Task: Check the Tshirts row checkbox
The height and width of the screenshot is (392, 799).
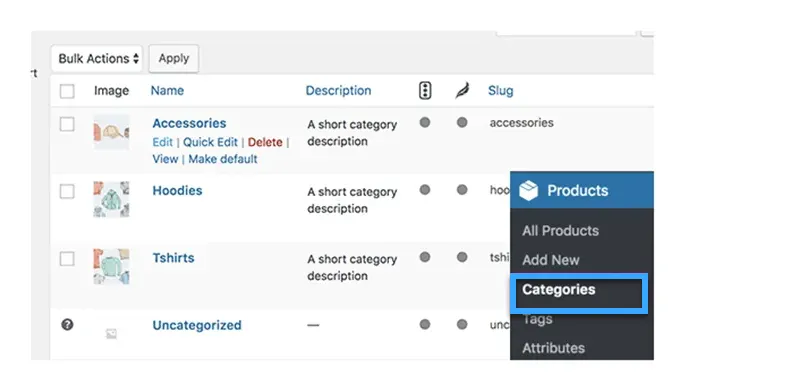Action: pyautogui.click(x=67, y=259)
